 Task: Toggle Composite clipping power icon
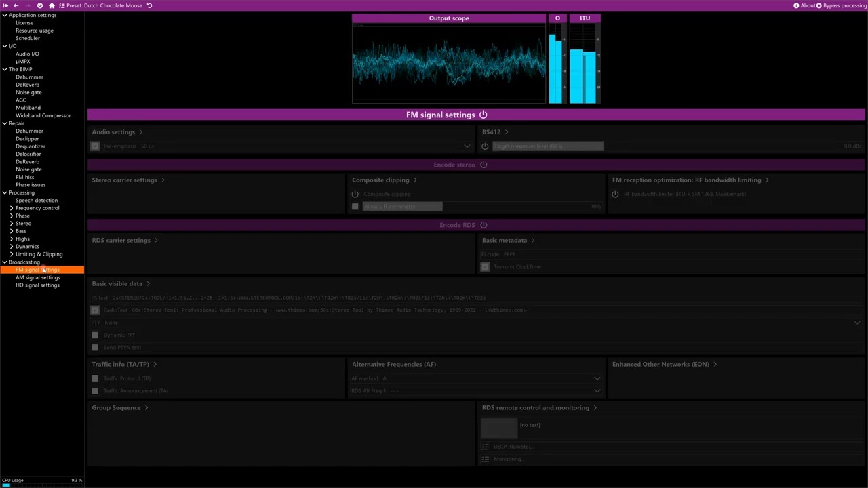355,194
